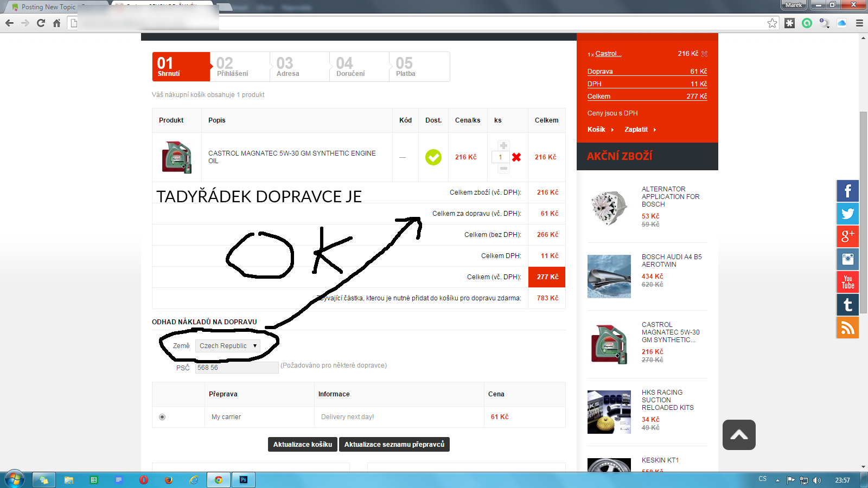
Task: Jump to page top with the up-arrow button
Action: pyautogui.click(x=739, y=435)
